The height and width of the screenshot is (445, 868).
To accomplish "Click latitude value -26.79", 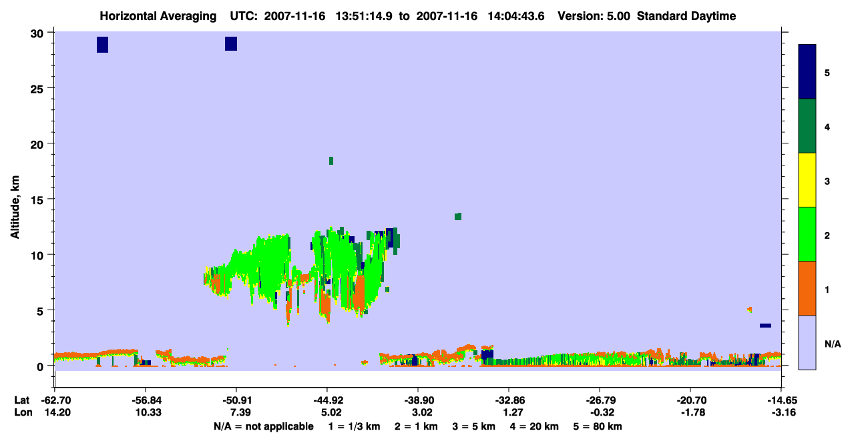I will [600, 400].
